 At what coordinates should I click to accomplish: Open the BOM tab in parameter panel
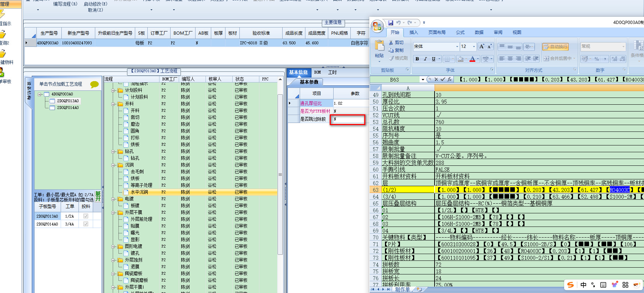click(318, 73)
